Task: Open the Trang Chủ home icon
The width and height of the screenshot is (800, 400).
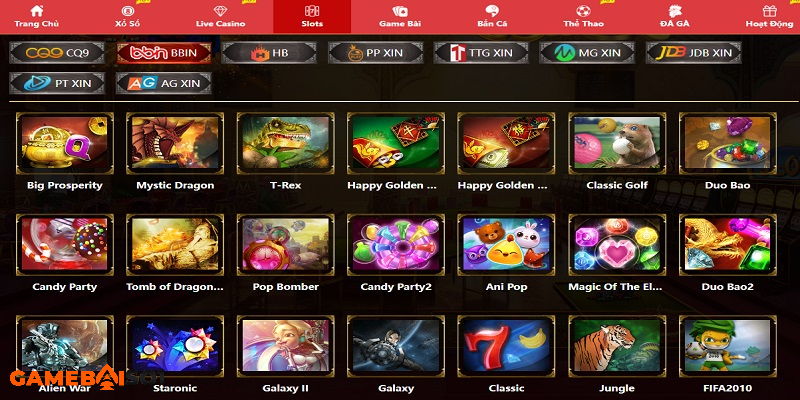Action: 36,11
